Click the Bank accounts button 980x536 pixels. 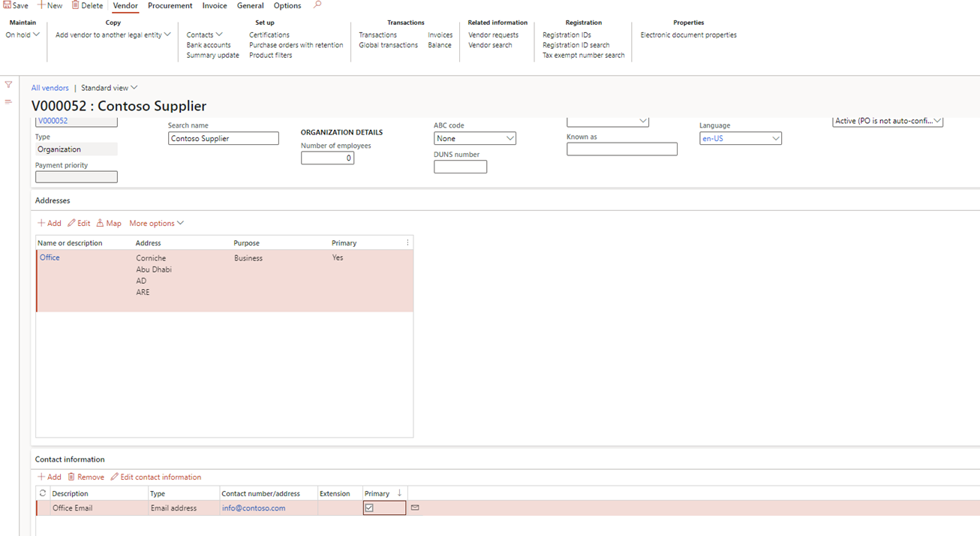(x=209, y=45)
